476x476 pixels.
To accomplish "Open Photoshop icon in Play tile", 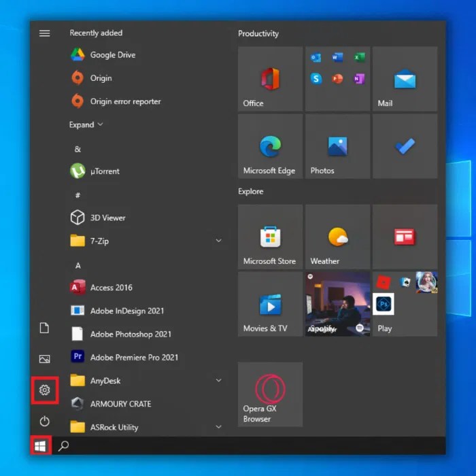I will click(384, 304).
